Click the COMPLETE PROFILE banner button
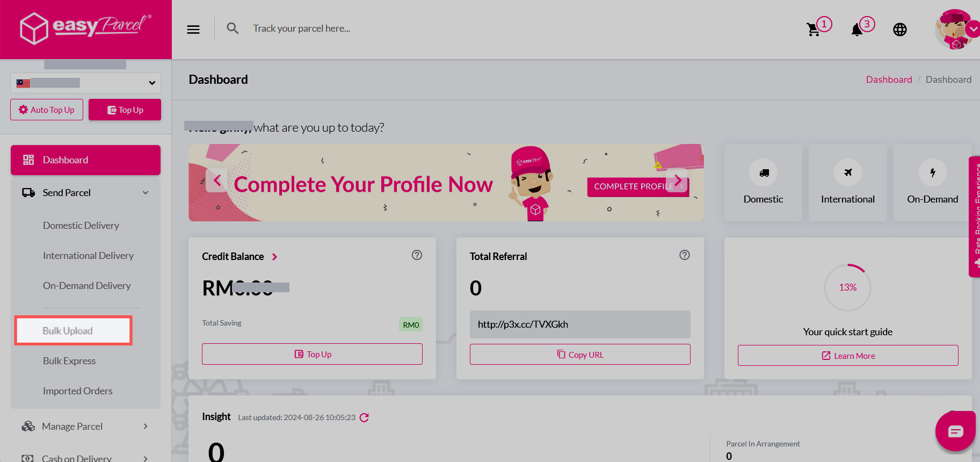The width and height of the screenshot is (980, 462). [638, 186]
